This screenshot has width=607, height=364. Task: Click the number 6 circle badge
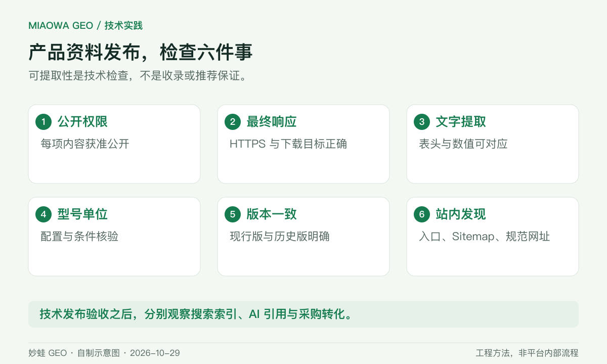pyautogui.click(x=422, y=214)
